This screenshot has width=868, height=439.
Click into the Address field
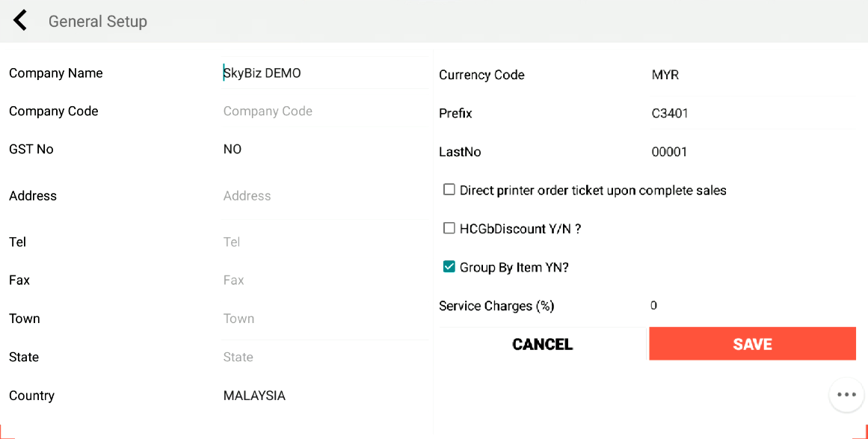tap(323, 196)
